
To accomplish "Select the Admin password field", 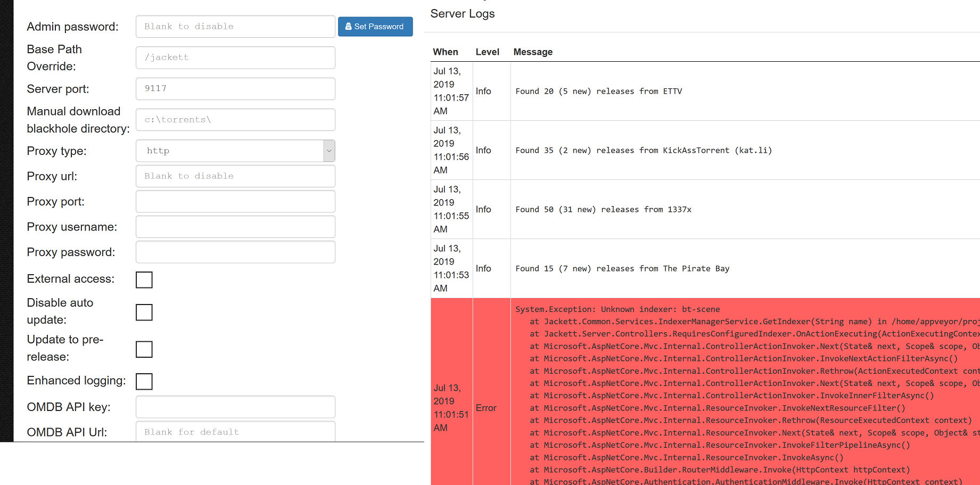I will pos(235,26).
